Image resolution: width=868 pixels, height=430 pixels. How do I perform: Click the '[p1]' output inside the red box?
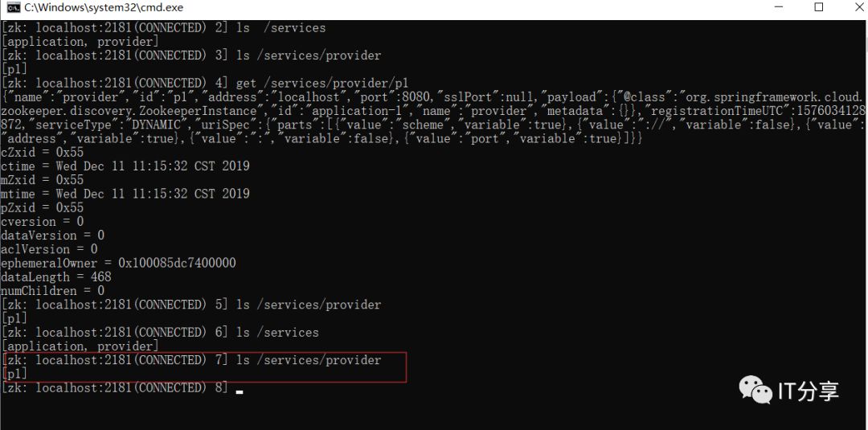coord(14,374)
